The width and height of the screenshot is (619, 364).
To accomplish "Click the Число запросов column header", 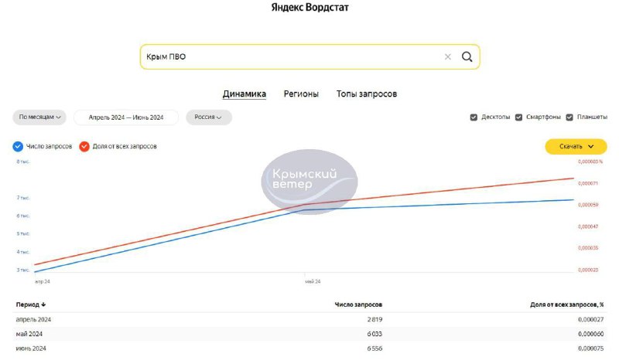I will tap(358, 304).
